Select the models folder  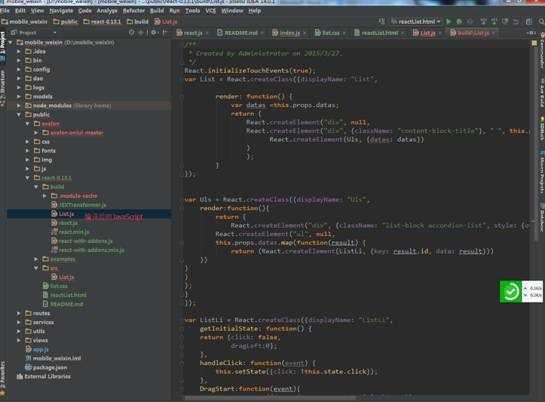(x=39, y=97)
